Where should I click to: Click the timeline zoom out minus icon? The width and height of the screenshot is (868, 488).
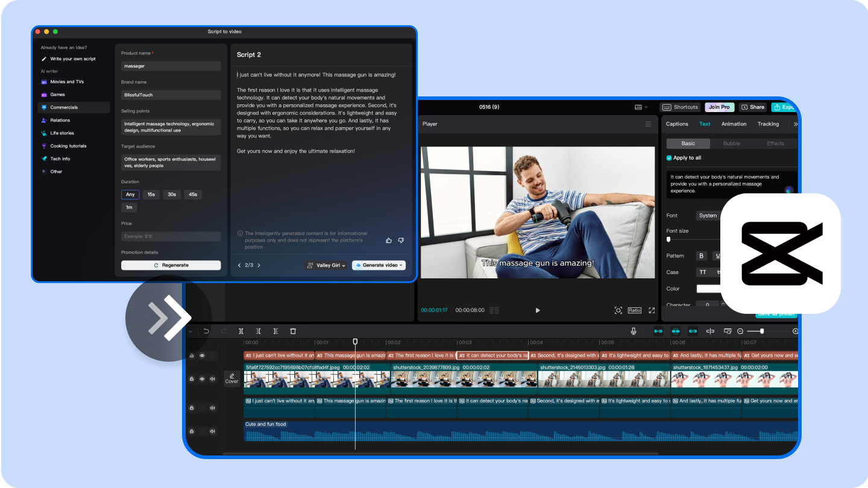(x=740, y=331)
